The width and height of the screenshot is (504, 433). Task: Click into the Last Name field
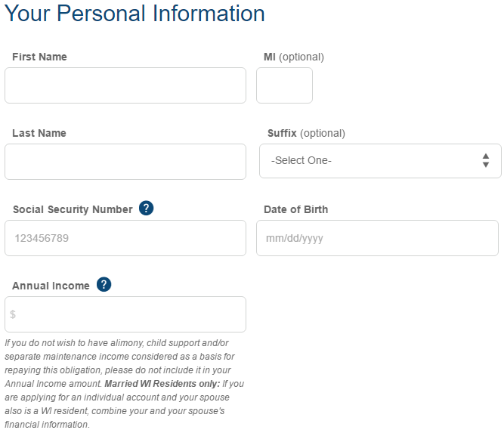[x=125, y=162]
